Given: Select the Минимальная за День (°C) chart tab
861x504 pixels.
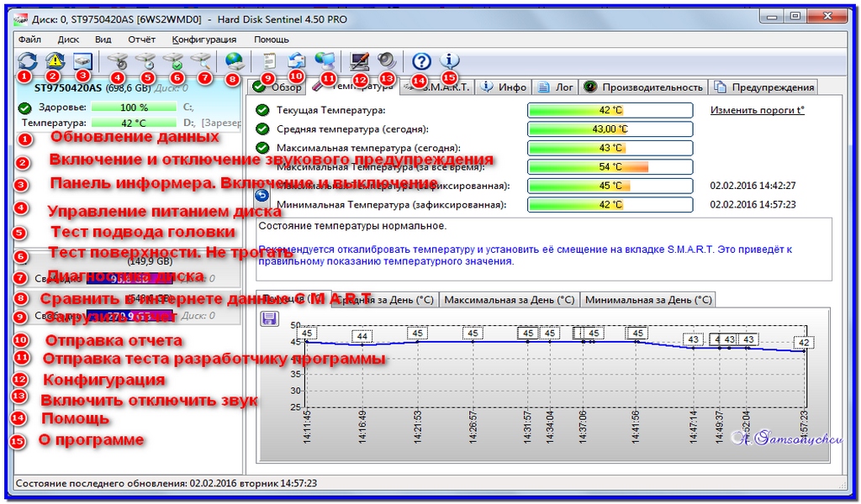Looking at the screenshot, I should 648,299.
